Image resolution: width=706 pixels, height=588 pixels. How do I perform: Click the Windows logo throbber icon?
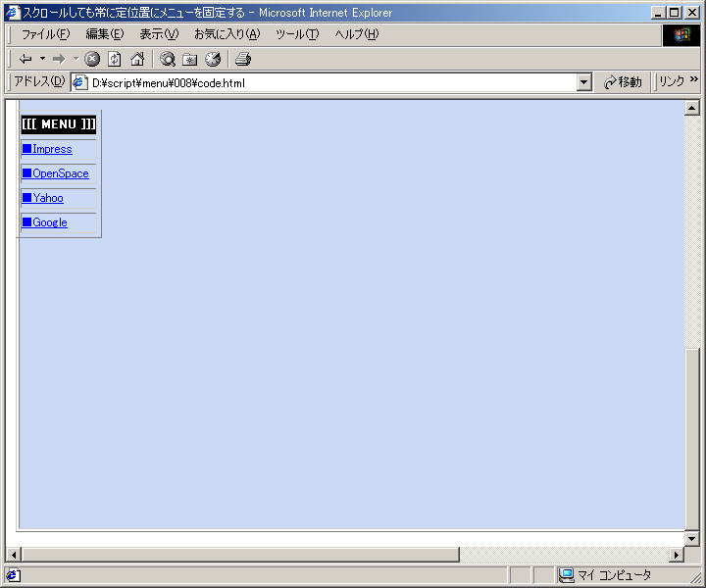click(x=681, y=35)
